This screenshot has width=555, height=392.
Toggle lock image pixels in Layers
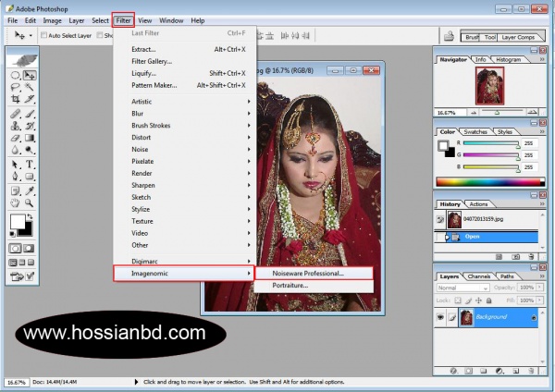[468, 300]
